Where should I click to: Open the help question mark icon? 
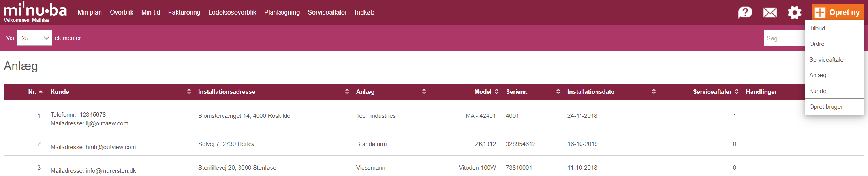(x=745, y=13)
